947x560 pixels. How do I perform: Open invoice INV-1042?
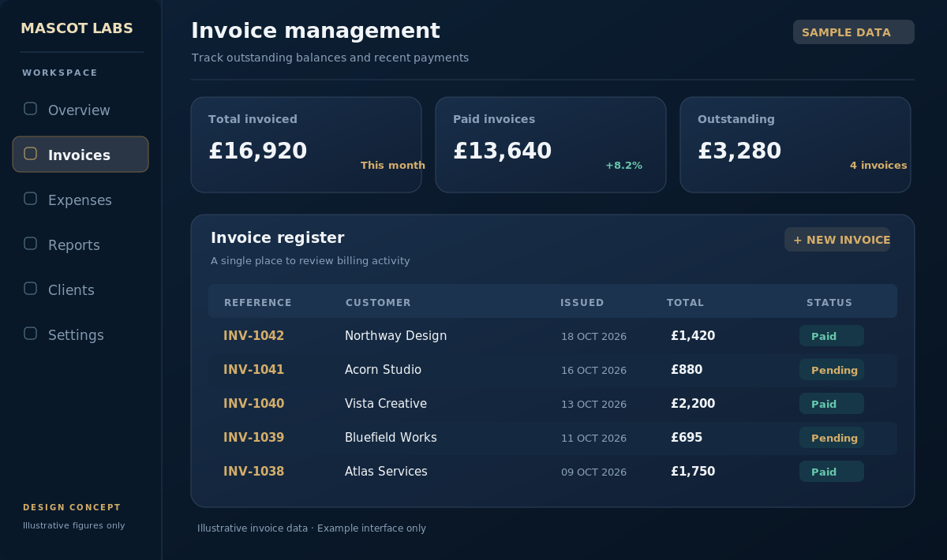click(x=253, y=336)
